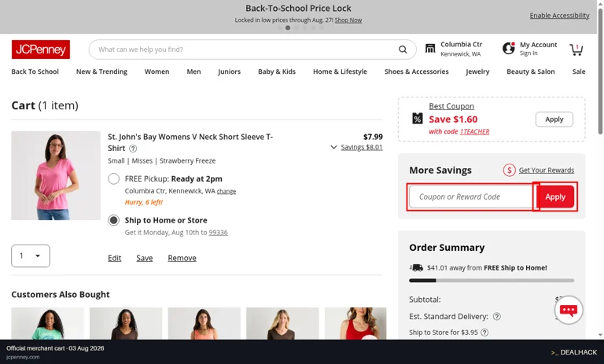Viewport: 604px width, 364px height.
Task: Open Women menu
Action: point(157,72)
